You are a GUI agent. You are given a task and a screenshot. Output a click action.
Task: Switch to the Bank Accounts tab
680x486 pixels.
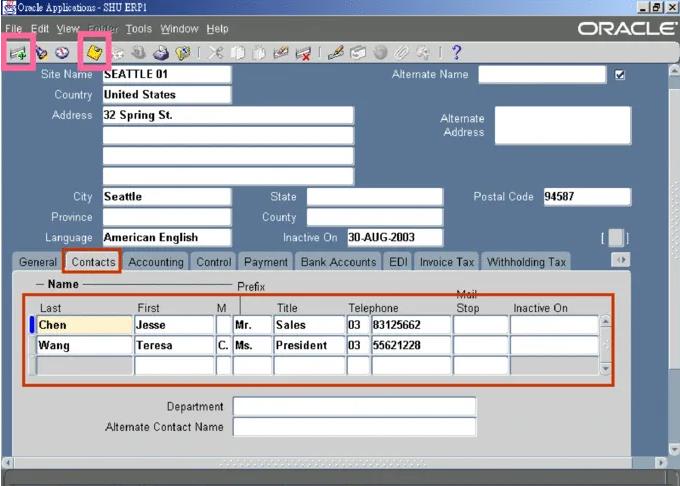339,262
